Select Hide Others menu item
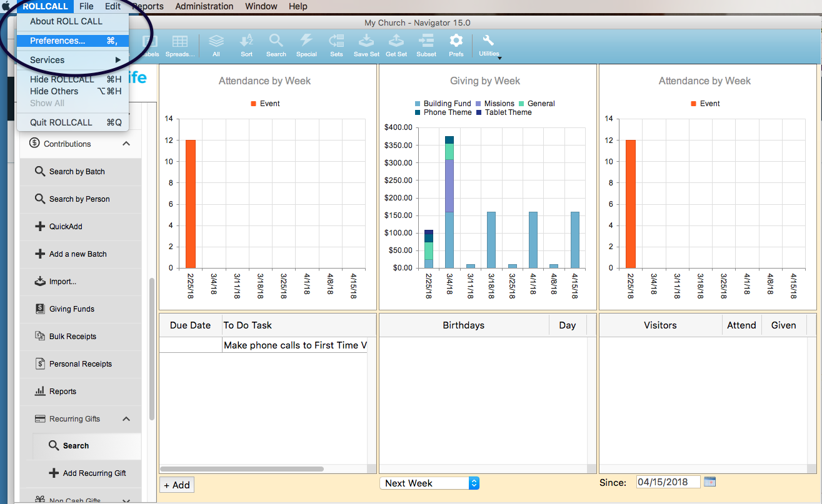The height and width of the screenshot is (504, 822). coord(73,91)
